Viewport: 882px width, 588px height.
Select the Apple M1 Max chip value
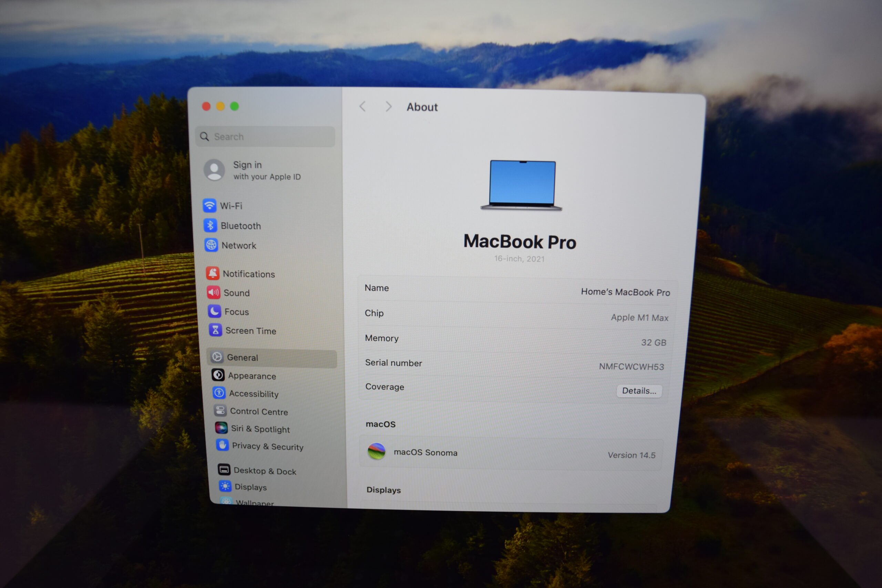640,317
